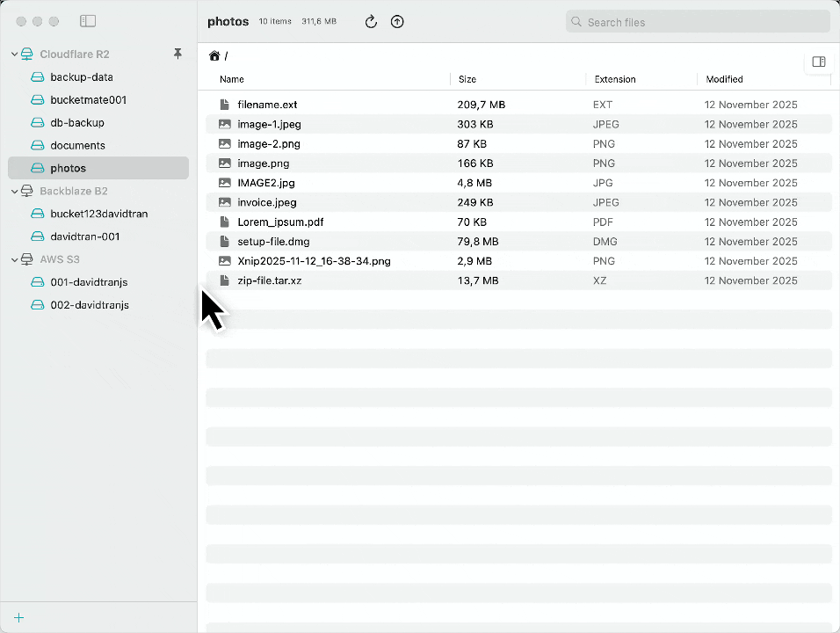The width and height of the screenshot is (840, 633).
Task: Toggle the panel view icon above Modified column
Action: tap(819, 62)
